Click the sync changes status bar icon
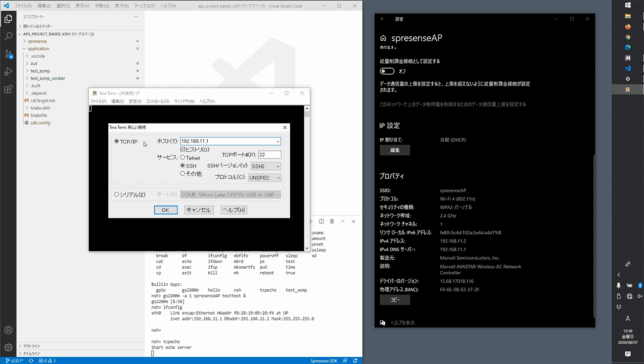 tap(31, 360)
